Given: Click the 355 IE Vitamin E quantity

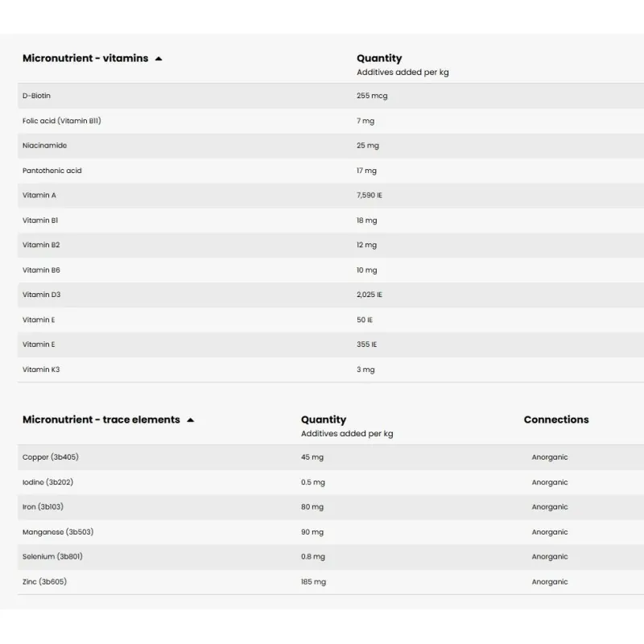Looking at the screenshot, I should click(367, 345).
